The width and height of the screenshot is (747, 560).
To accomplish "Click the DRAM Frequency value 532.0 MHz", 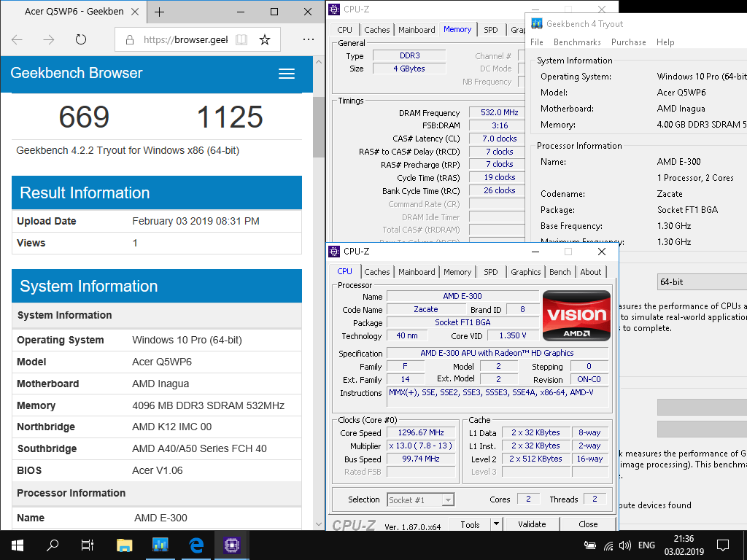I will 499,112.
